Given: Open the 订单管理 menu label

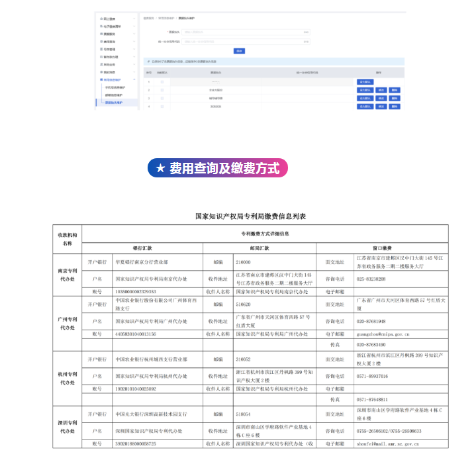Looking at the screenshot, I should click(x=109, y=49).
